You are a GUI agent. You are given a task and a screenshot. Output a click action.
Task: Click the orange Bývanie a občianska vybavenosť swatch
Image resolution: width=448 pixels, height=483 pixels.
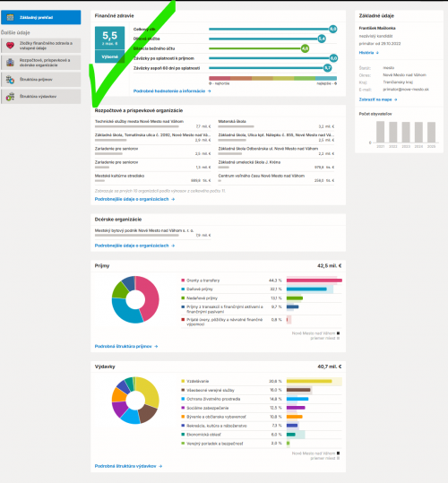point(183,417)
